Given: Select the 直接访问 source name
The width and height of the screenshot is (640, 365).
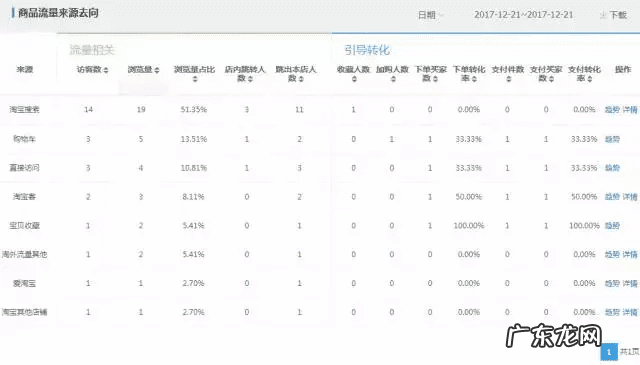Looking at the screenshot, I should pos(24,168).
